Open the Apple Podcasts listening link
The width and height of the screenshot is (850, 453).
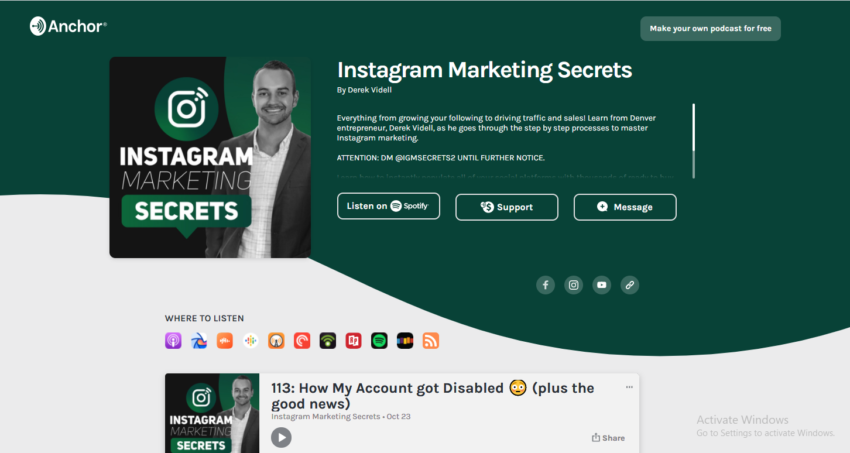173,341
